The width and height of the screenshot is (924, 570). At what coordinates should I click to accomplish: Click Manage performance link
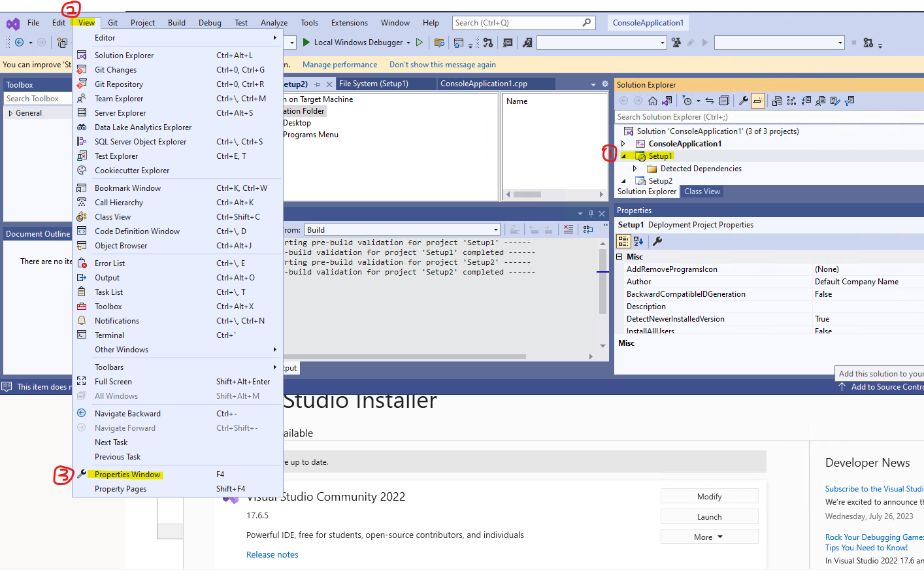point(340,65)
